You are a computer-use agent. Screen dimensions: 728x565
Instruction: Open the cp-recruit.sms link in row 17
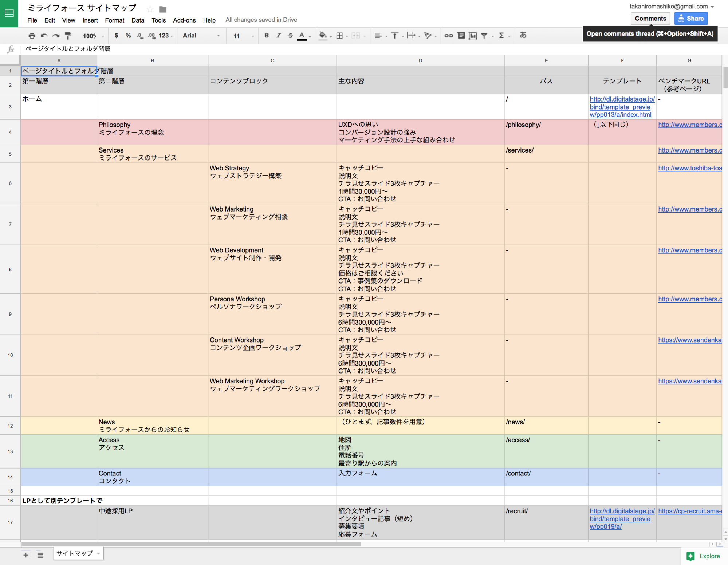(x=690, y=511)
